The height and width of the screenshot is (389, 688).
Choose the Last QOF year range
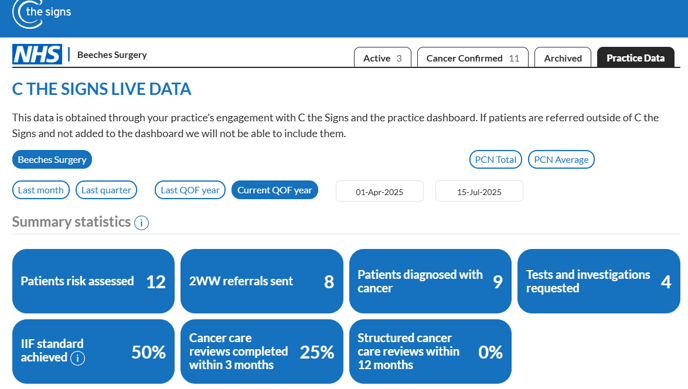(x=190, y=190)
